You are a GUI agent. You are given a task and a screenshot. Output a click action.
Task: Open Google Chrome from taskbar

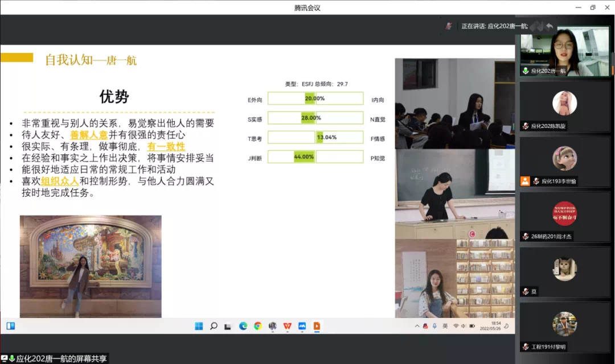(258, 326)
